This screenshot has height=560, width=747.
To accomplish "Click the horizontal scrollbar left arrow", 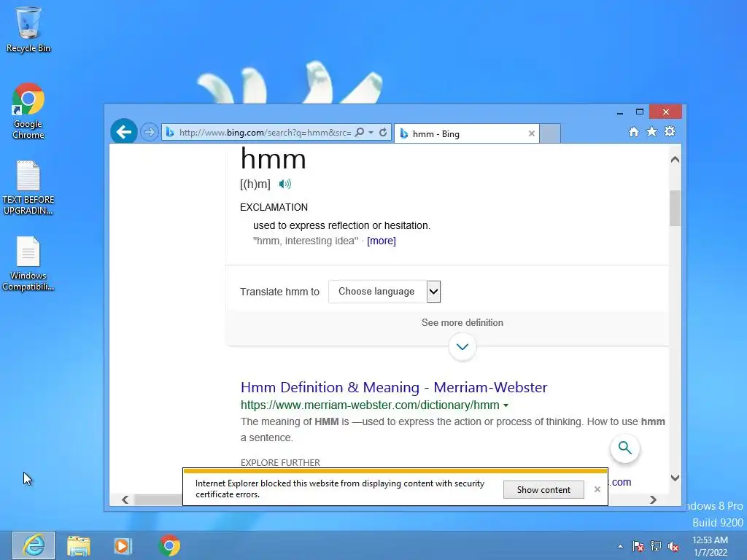I will pyautogui.click(x=125, y=499).
